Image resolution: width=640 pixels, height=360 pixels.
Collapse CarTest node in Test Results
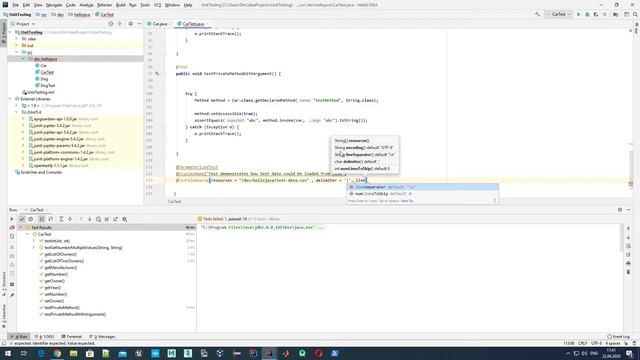tap(27, 234)
